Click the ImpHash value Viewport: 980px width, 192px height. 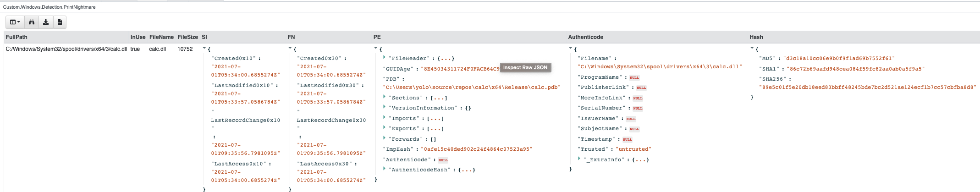(477, 149)
